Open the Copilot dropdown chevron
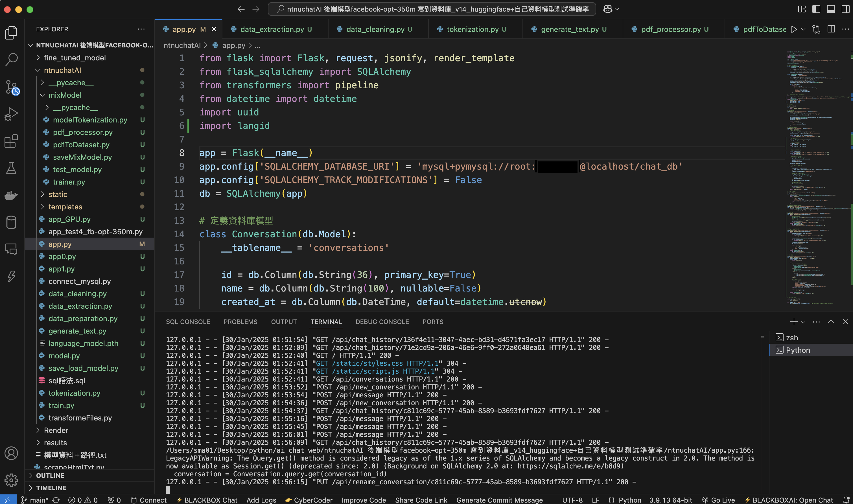This screenshot has height=504, width=853. tap(617, 9)
